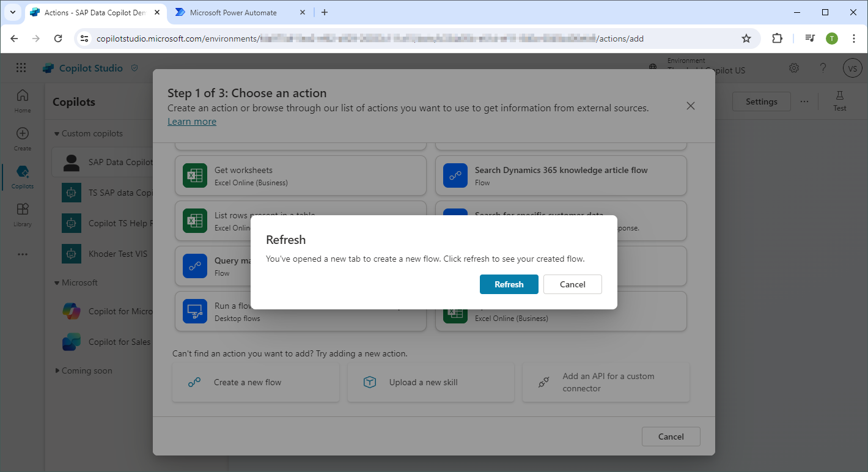This screenshot has width=868, height=472.
Task: Go to Home in the sidebar
Action: 23,101
